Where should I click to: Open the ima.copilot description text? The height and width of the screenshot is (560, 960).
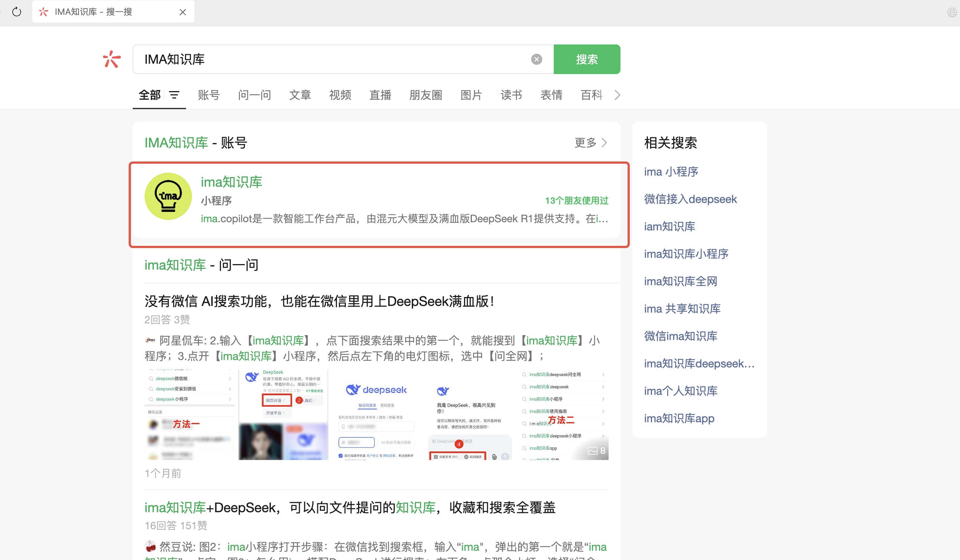(x=405, y=219)
